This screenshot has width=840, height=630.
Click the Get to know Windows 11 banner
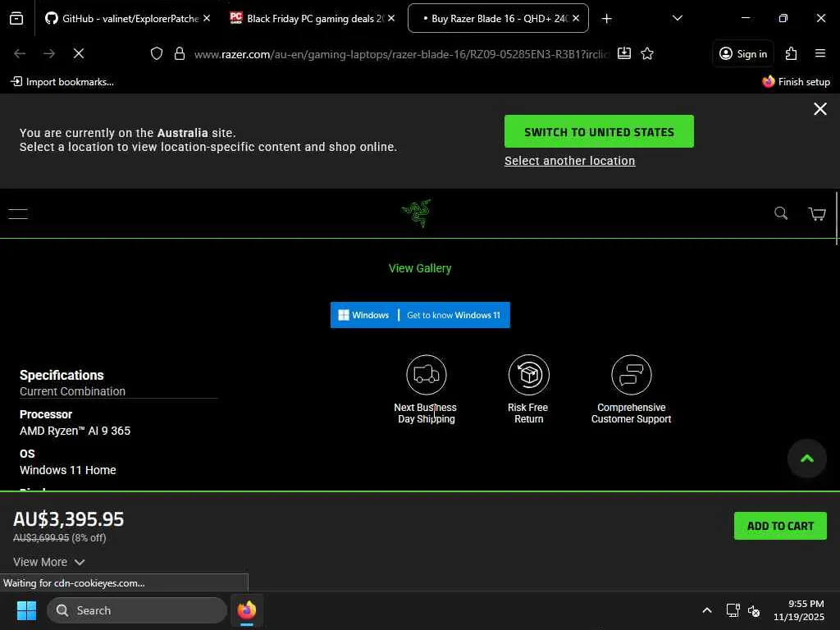click(x=420, y=315)
